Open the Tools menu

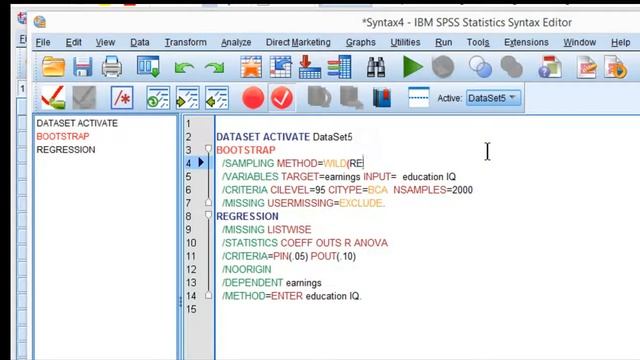coord(478,42)
